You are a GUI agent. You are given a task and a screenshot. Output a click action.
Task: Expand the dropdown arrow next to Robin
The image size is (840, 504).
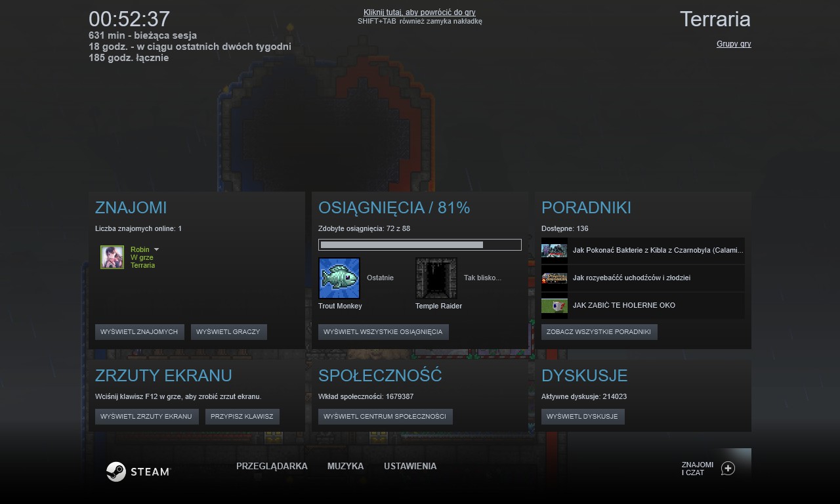(x=156, y=249)
